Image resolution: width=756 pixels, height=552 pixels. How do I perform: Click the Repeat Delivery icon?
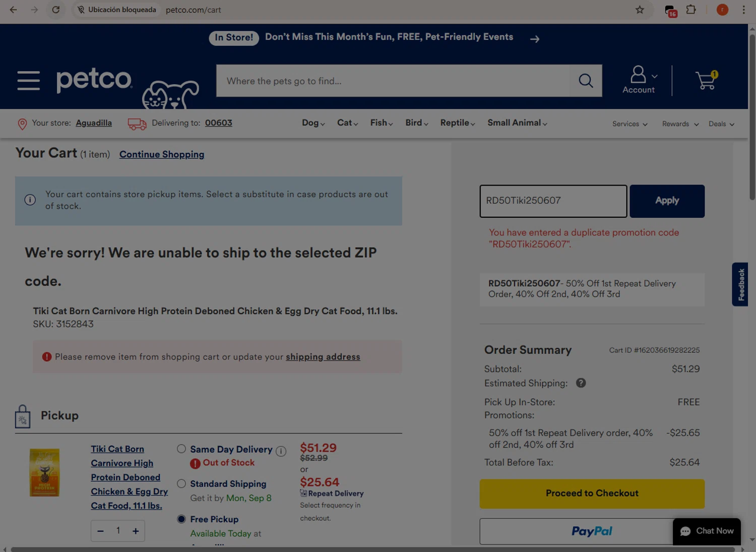tap(303, 493)
